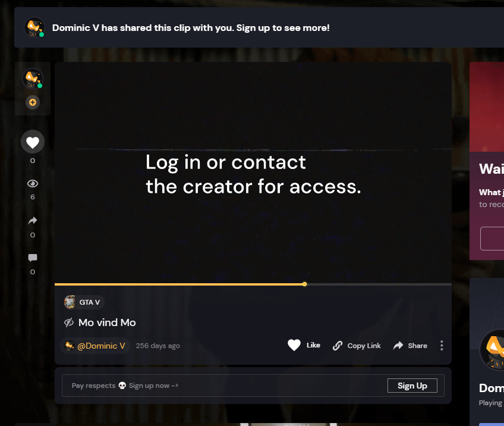Click Dominic V avatar in top banner
The width and height of the screenshot is (504, 426).
coord(34,27)
